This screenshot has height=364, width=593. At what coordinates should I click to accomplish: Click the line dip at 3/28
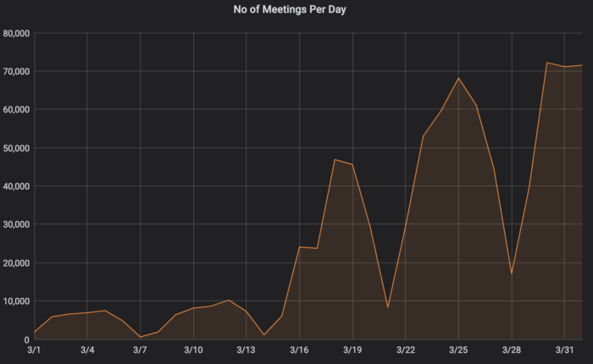point(511,273)
